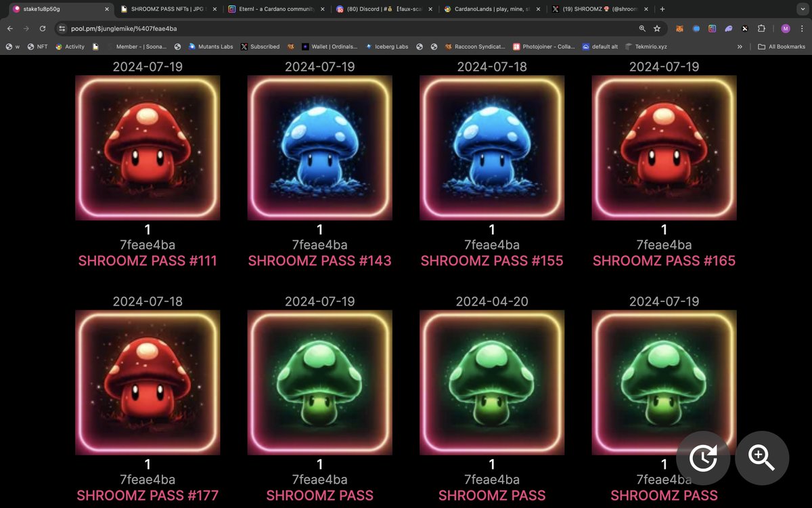Click the 2024-04-20 date label
Screen dimensions: 812x508
point(492,301)
